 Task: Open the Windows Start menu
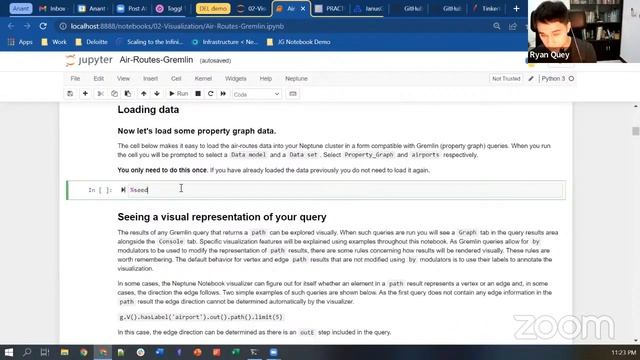[9, 352]
